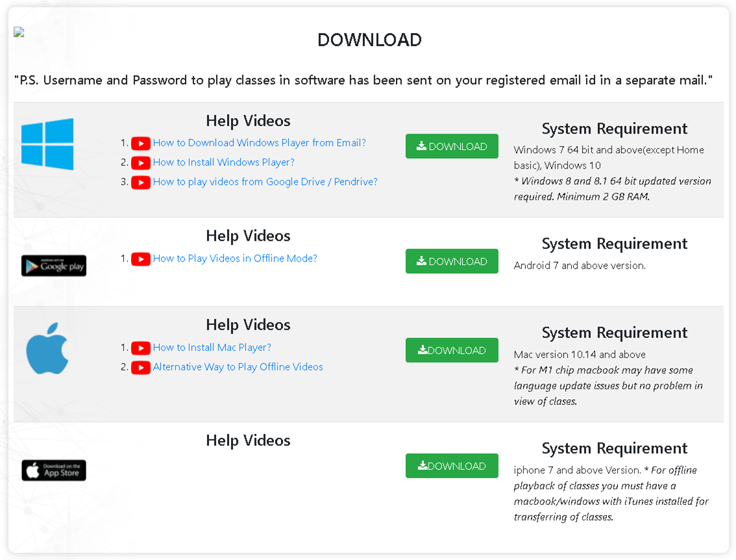736x560 pixels.
Task: Click the Windows logo icon
Action: tap(47, 144)
